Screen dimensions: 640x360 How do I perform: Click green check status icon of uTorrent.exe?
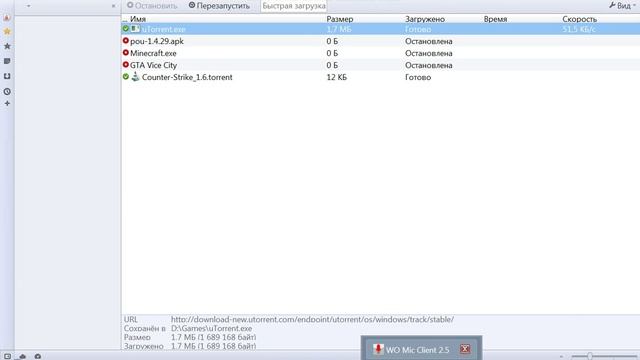pos(126,29)
